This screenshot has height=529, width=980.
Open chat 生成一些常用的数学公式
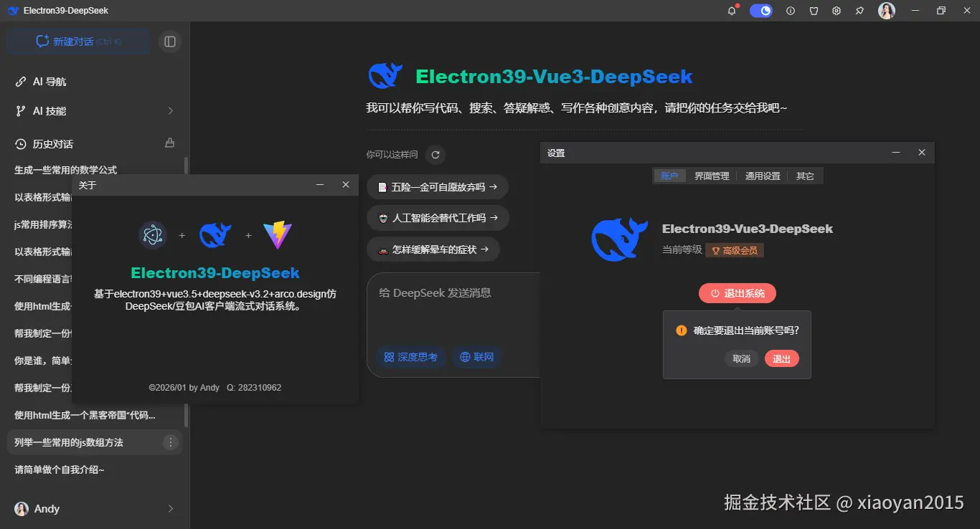tap(65, 170)
